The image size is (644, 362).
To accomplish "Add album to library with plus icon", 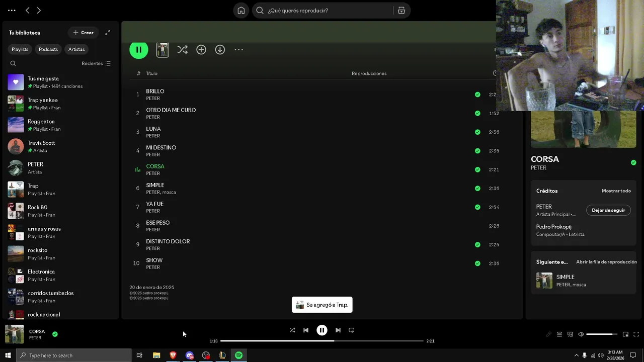I will [201, 49].
